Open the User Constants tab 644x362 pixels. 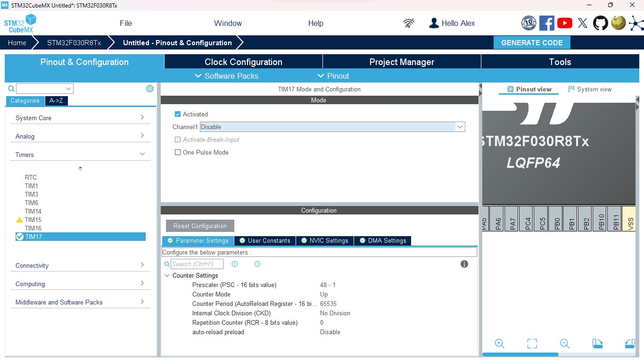point(264,240)
